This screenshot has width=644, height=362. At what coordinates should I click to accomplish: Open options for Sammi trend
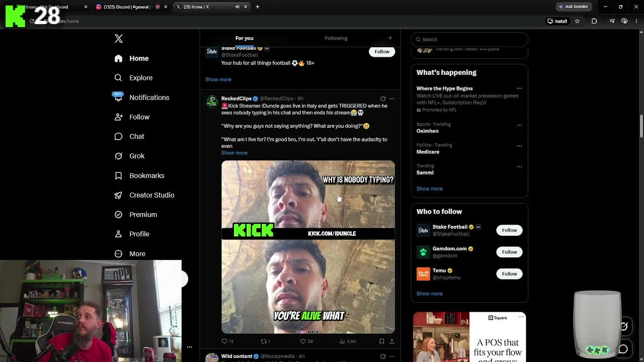pyautogui.click(x=519, y=166)
